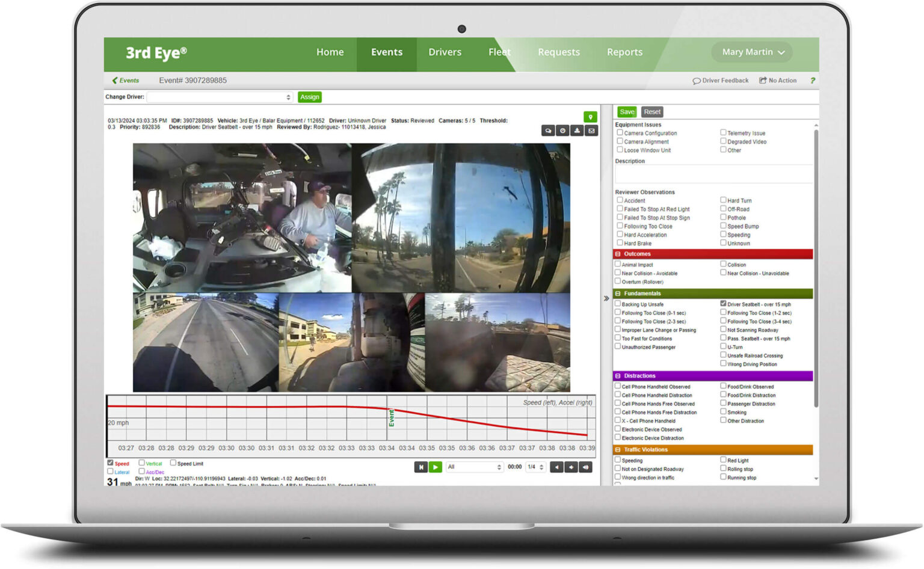Collapse the Distractions section
924x569 pixels.
coord(618,376)
